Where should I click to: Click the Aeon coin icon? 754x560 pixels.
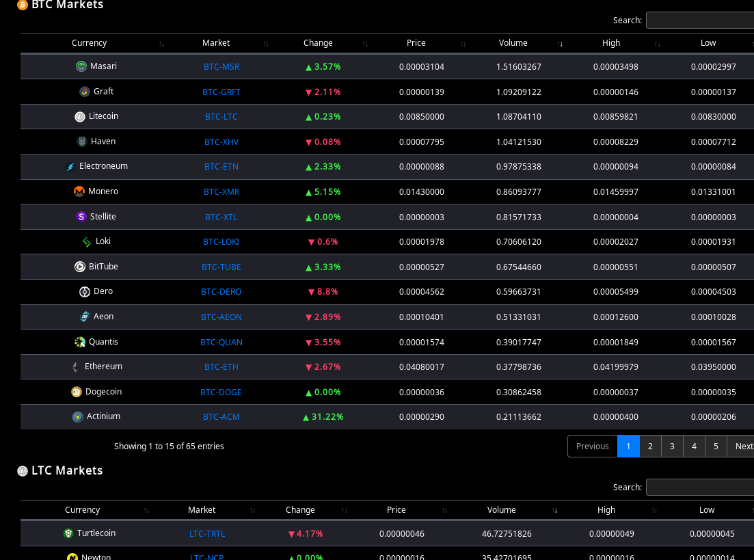coord(85,317)
